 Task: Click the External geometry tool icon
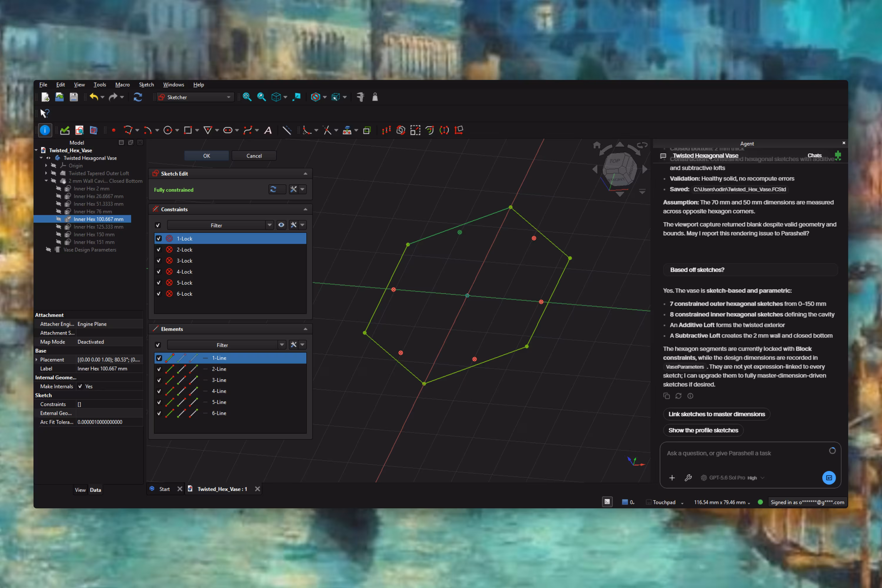[347, 130]
